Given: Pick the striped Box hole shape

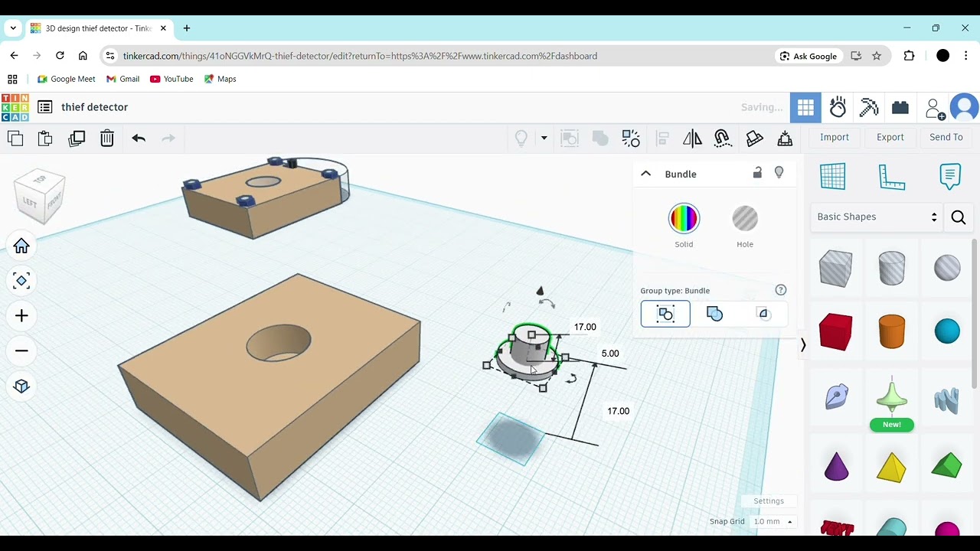Looking at the screenshot, I should pyautogui.click(x=835, y=269).
